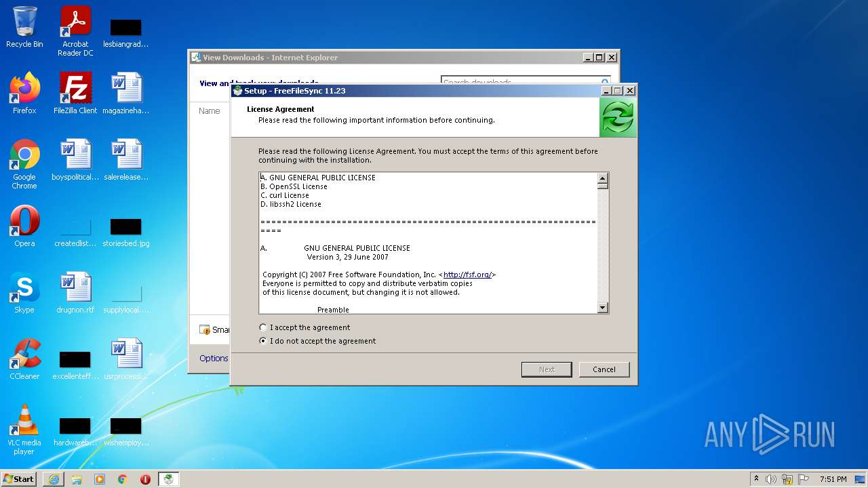This screenshot has height=488, width=868.
Task: Show hidden system tray icons
Action: tap(756, 479)
